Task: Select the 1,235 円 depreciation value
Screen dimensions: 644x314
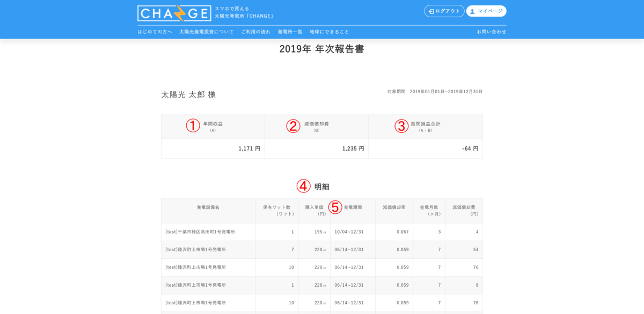Action: [x=353, y=148]
